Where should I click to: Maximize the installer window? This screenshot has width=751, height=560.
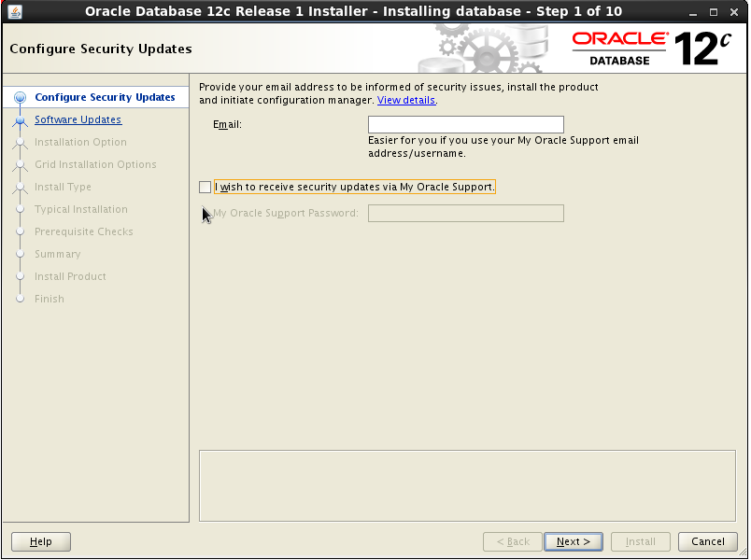pyautogui.click(x=713, y=12)
